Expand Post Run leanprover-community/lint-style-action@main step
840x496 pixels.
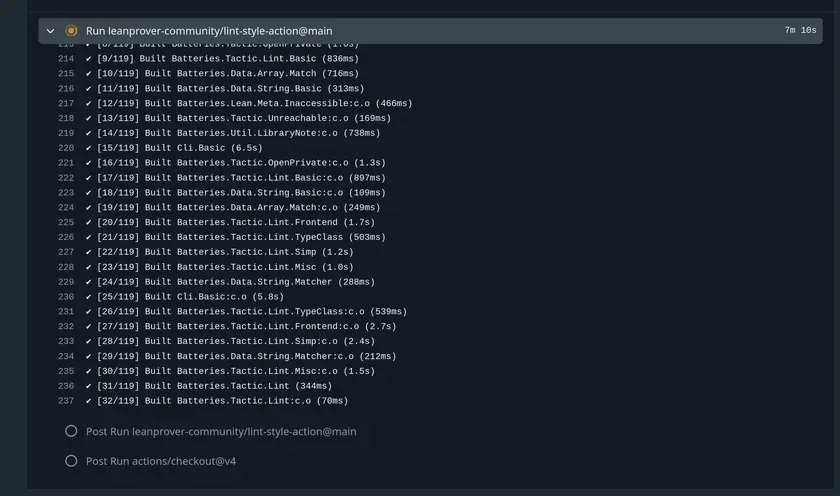pos(220,431)
